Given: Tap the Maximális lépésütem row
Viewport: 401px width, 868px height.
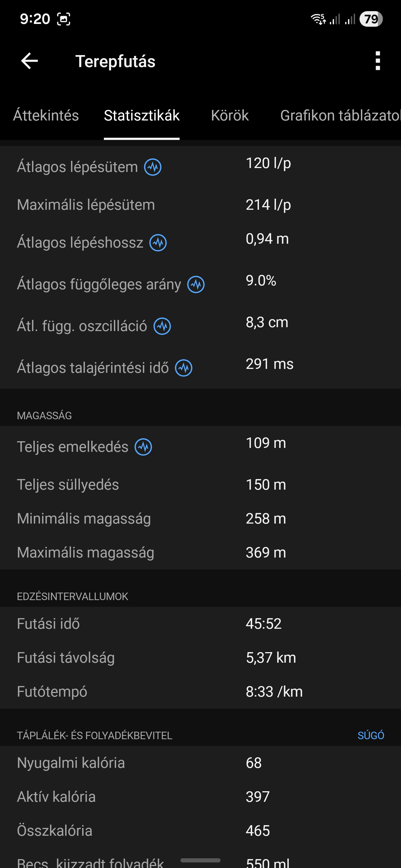Looking at the screenshot, I should pos(200,205).
